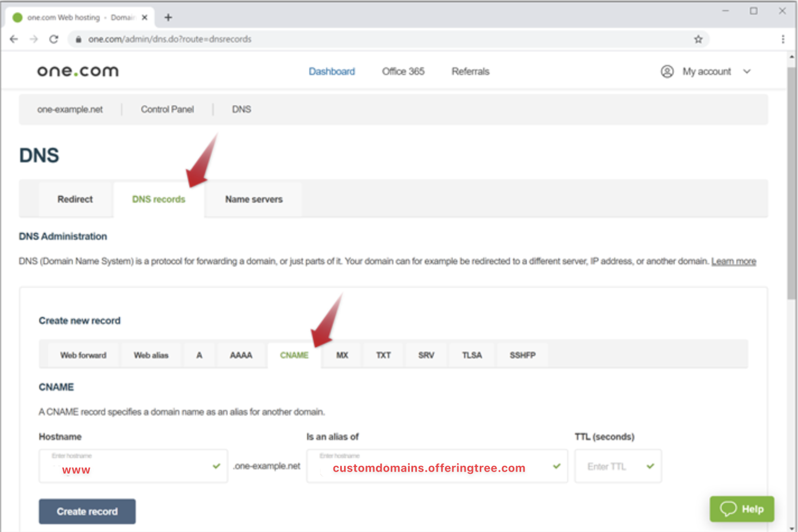Click the DNS Administration heading
This screenshot has width=798, height=532.
pyautogui.click(x=63, y=236)
